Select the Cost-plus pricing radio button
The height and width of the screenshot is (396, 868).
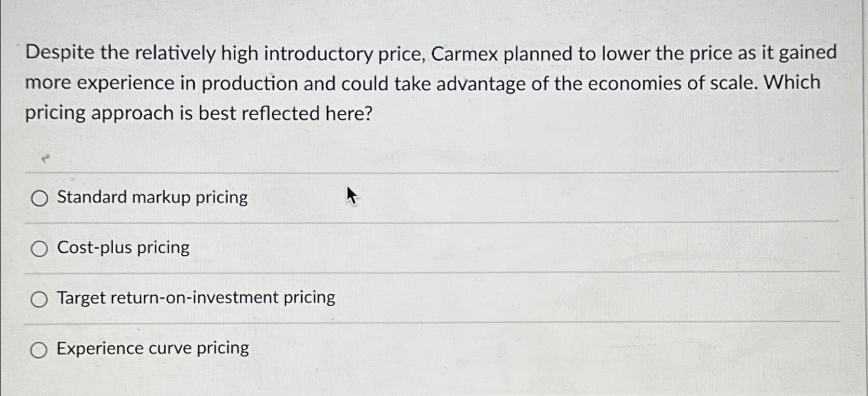click(x=39, y=248)
